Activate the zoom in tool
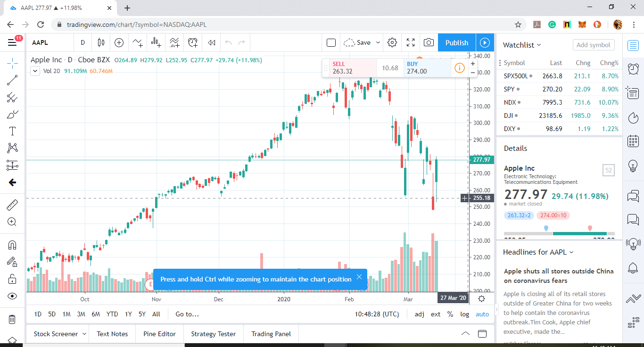Screen dimensions: 644x347 [x=12, y=222]
